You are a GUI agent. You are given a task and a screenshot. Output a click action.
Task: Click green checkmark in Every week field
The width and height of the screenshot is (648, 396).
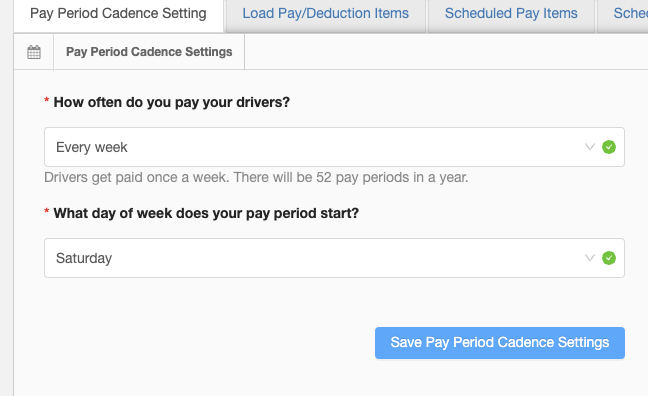[609, 147]
